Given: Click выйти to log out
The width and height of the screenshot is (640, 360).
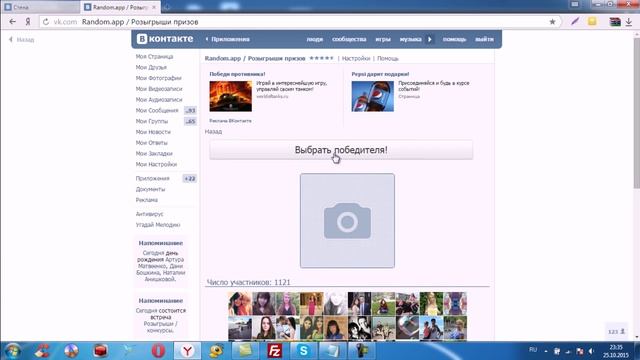Looking at the screenshot, I should coord(484,39).
